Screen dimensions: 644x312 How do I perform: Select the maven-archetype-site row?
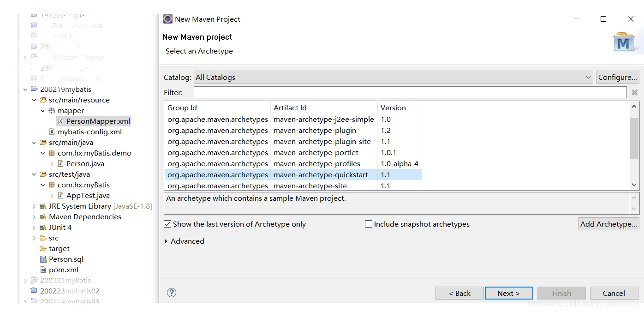coord(293,186)
